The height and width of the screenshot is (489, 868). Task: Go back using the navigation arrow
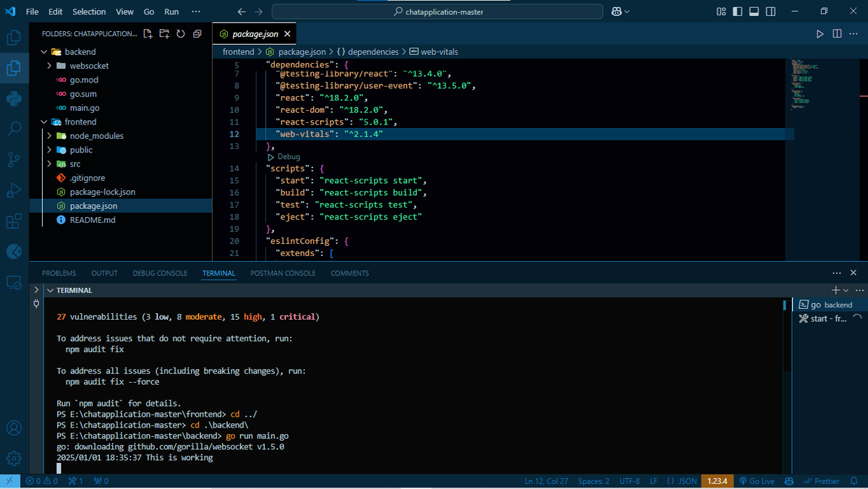pos(242,12)
